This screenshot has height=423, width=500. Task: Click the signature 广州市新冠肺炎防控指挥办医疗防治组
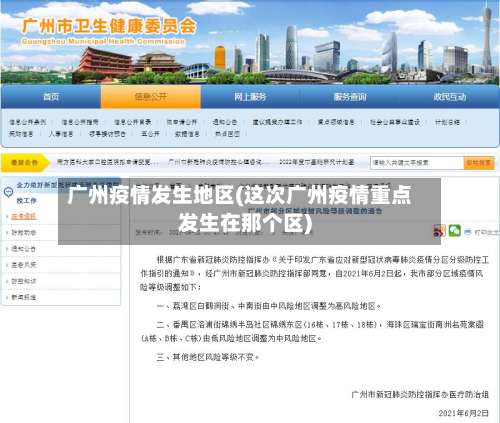click(x=420, y=395)
